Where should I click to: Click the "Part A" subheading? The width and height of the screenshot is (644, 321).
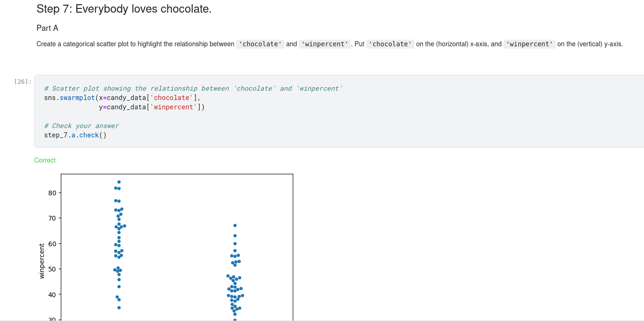47,28
